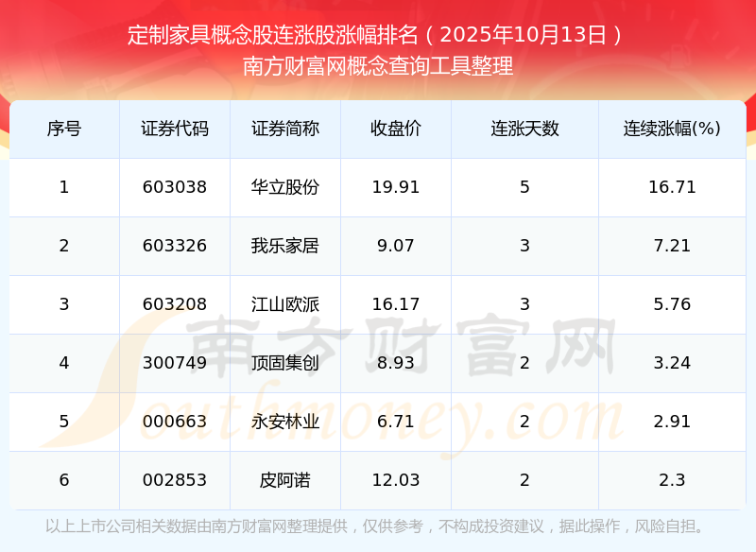The width and height of the screenshot is (756, 552).
Task: Select the 连涨天数 column header
Action: 524,129
